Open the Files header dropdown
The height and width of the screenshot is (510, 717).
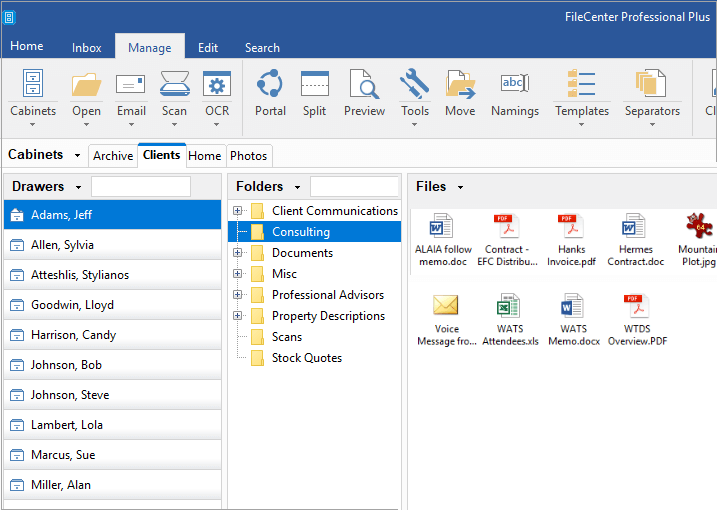[x=461, y=187]
